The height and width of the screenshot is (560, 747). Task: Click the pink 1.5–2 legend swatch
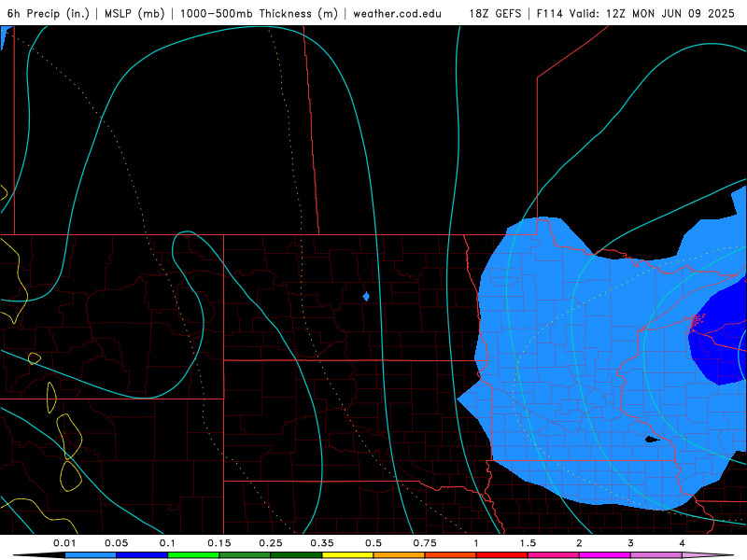554,555
